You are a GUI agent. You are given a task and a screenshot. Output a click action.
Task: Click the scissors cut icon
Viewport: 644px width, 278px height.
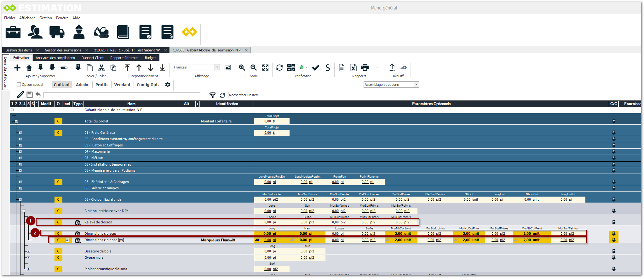[x=101, y=68]
